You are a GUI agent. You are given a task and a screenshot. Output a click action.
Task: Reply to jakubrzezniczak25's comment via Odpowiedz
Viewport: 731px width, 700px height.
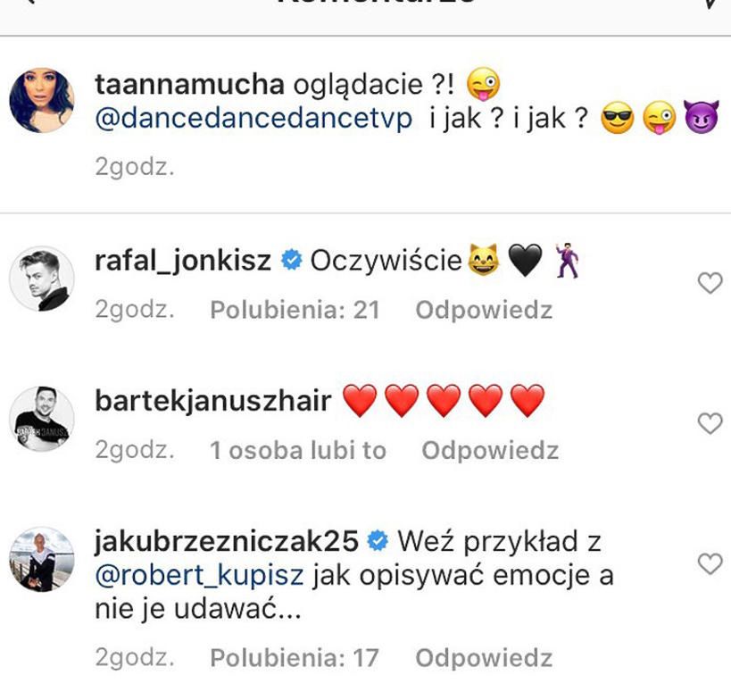pos(484,658)
